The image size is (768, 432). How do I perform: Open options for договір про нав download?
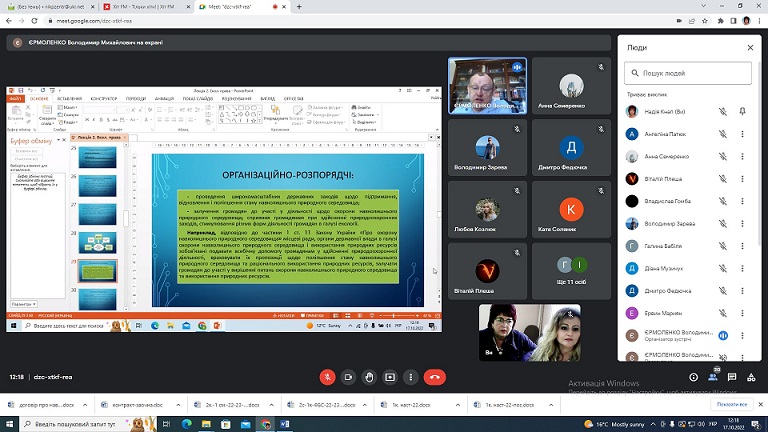85,405
